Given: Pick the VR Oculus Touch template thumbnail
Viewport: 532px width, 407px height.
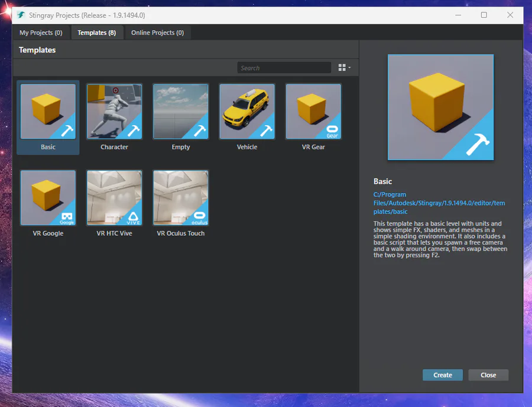Looking at the screenshot, I should (x=180, y=198).
